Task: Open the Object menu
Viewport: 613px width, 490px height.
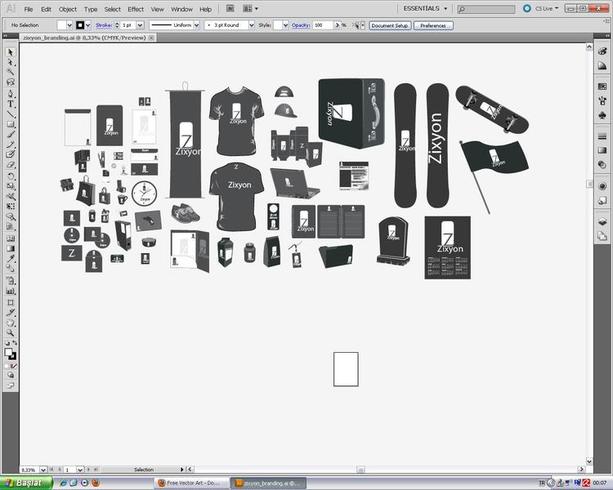Action: (67, 9)
